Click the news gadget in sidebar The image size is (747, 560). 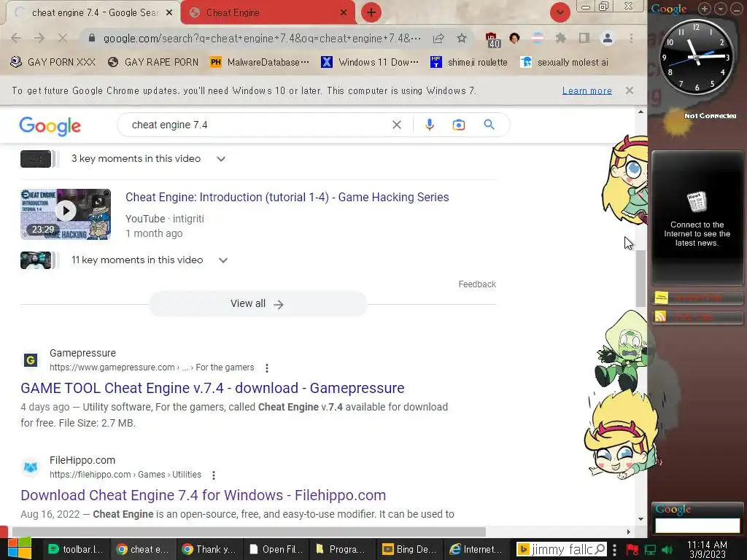coord(697,217)
